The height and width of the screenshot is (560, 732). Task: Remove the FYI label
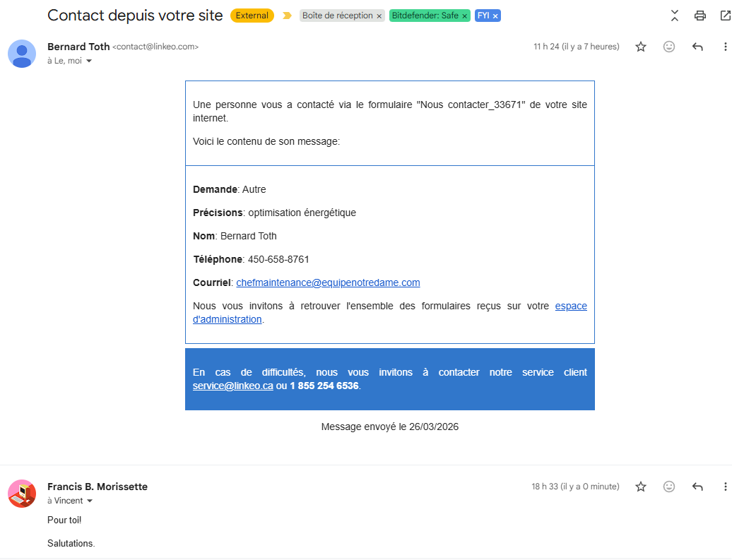[x=495, y=16]
